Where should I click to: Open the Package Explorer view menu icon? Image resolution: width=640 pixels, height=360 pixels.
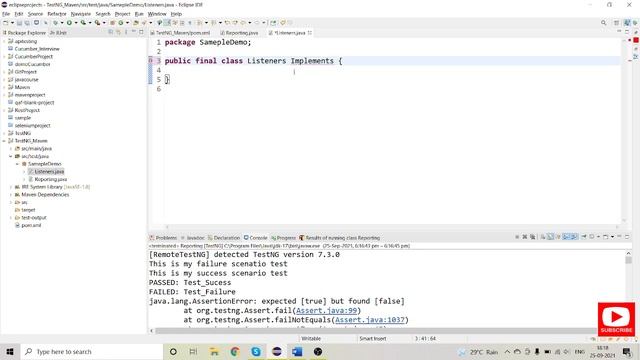[126, 32]
